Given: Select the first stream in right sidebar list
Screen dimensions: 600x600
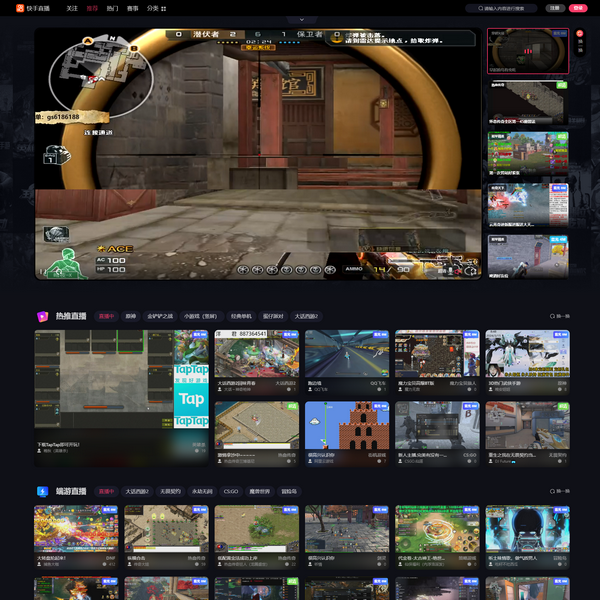Looking at the screenshot, I should pos(528,52).
